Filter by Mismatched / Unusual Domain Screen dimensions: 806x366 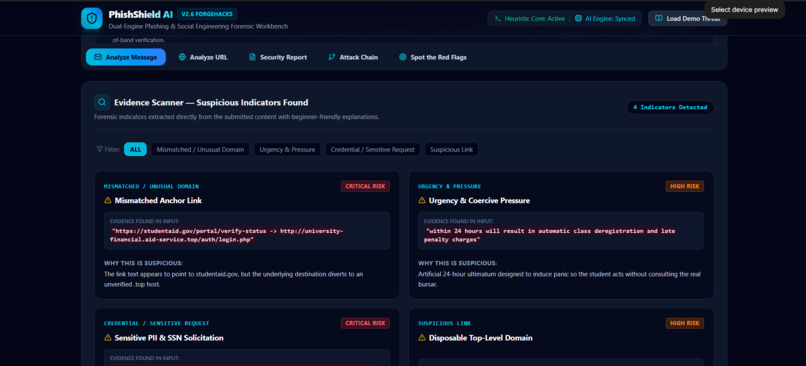[200, 150]
